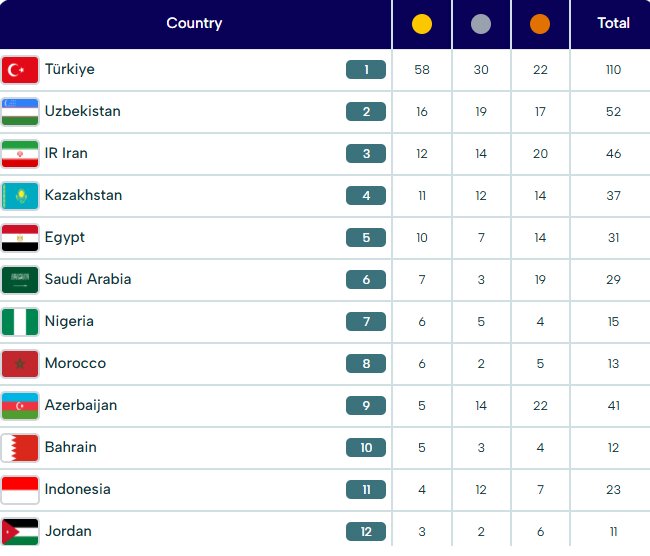
Task: Click the Morocco flag icon
Action: coord(20,364)
